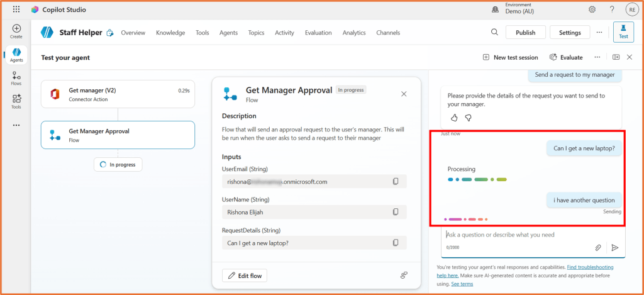Expand the sidebar more options ellipsis

point(16,125)
